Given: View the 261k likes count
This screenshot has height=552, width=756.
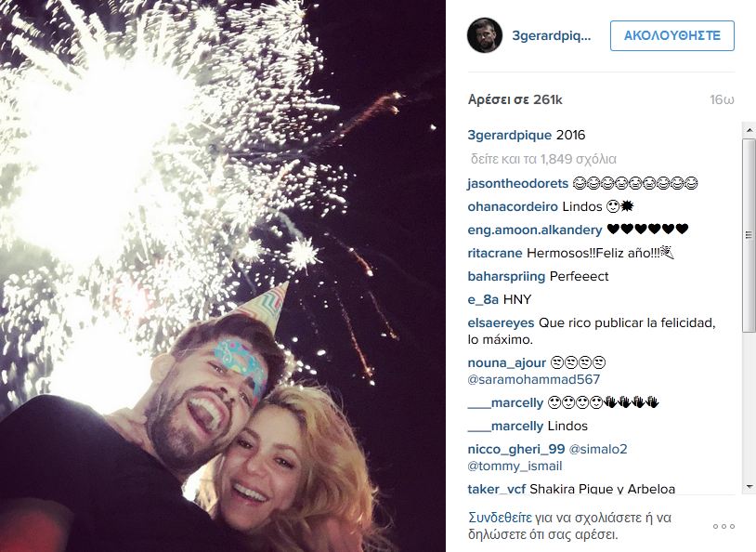Looking at the screenshot, I should tap(515, 99).
